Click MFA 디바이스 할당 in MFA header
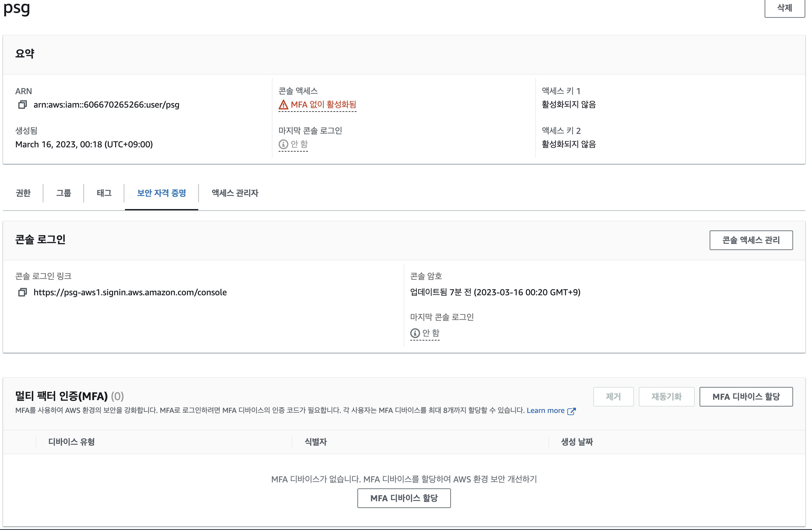812x530 pixels. click(x=746, y=397)
